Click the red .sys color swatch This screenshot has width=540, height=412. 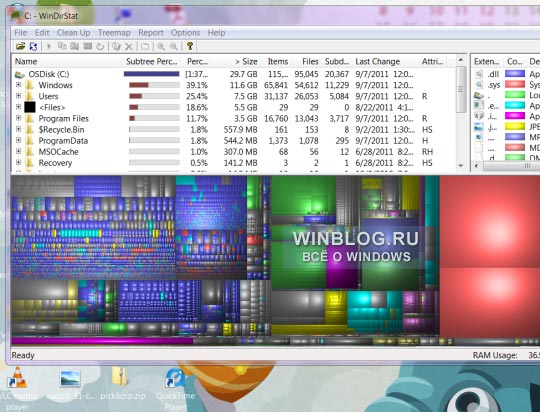pos(515,84)
